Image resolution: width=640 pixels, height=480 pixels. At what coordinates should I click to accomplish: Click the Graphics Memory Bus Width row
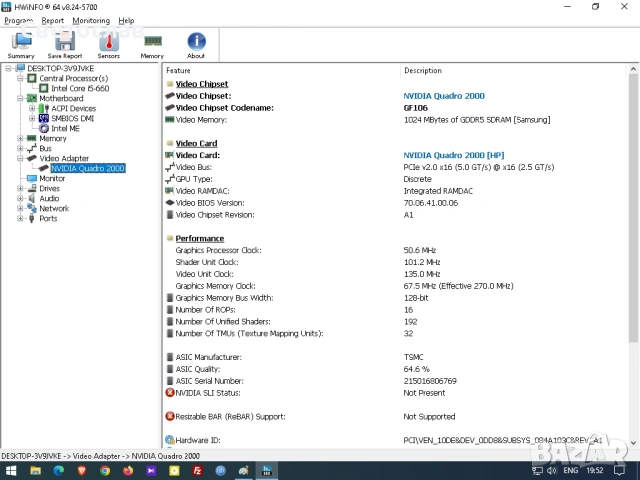tap(395, 298)
